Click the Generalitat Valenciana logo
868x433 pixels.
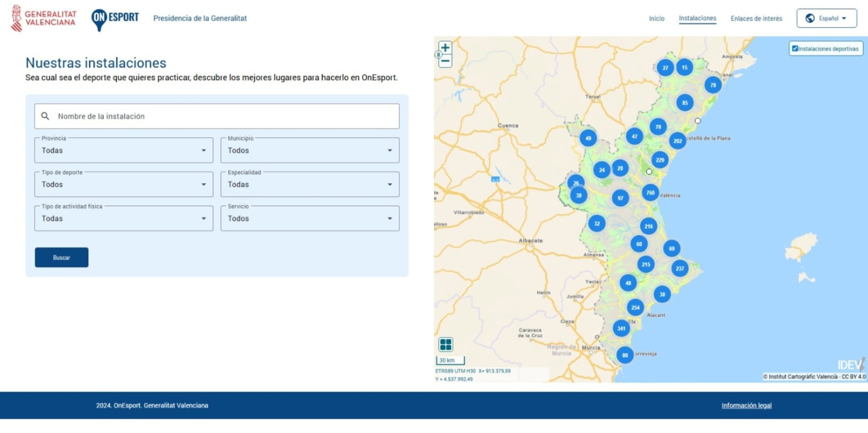[44, 18]
